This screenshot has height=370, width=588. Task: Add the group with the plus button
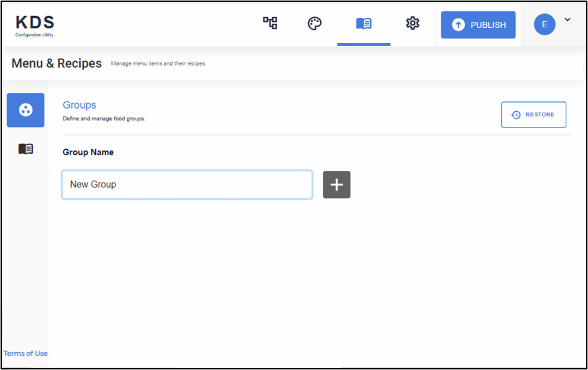point(337,185)
